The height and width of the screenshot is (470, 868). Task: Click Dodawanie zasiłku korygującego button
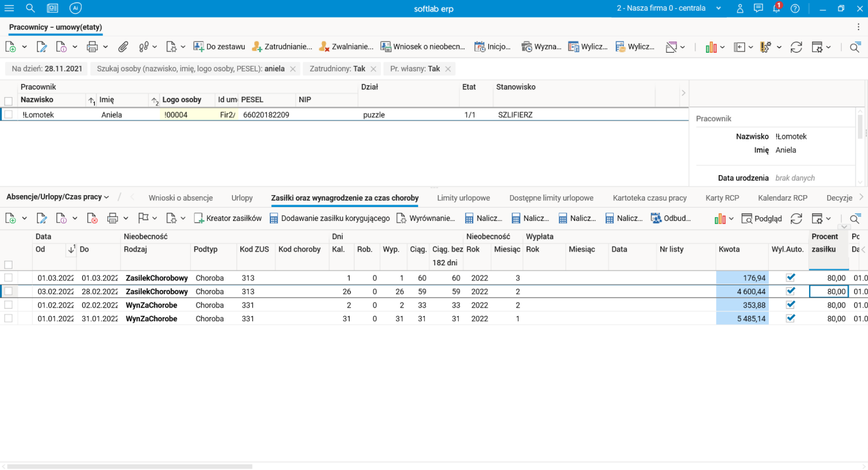pos(330,218)
